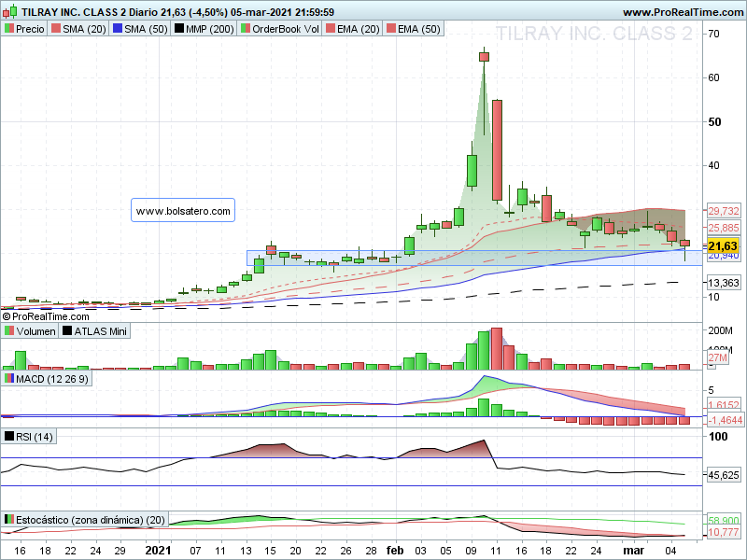Select the Precio indicator label
Screen dimensions: 747x560
click(25, 29)
